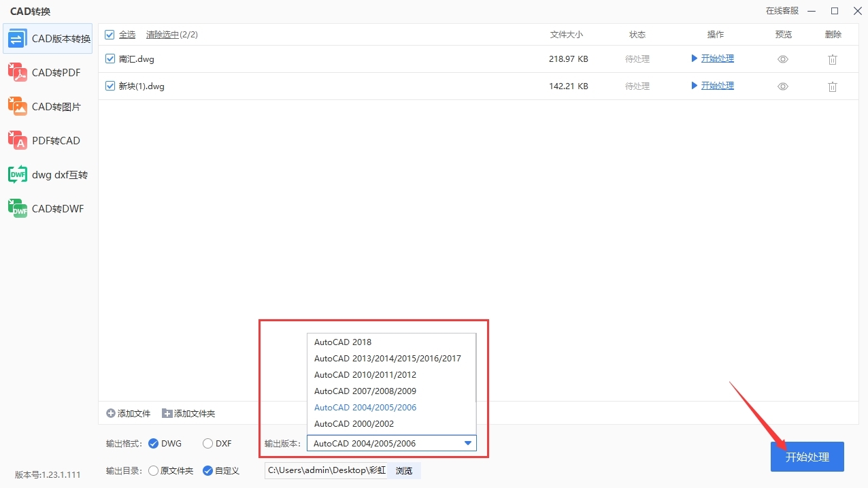This screenshot has width=868, height=488.
Task: Maximize the CAD转换 window
Action: (x=835, y=11)
